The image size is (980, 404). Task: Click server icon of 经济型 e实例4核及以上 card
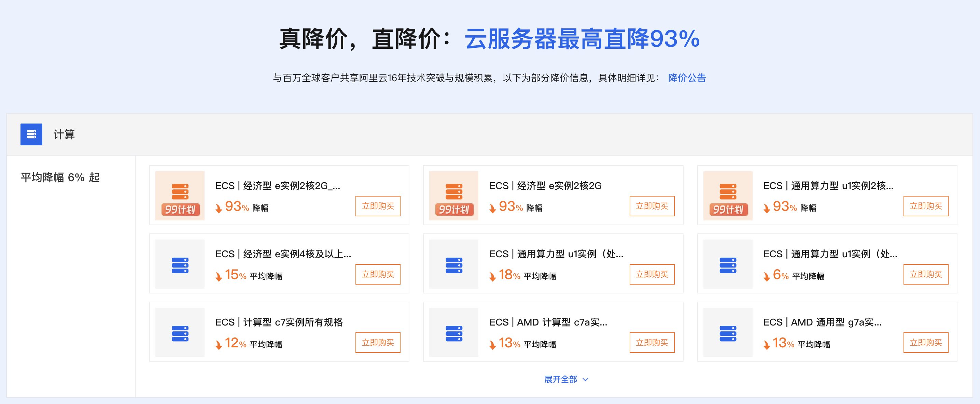click(x=180, y=264)
